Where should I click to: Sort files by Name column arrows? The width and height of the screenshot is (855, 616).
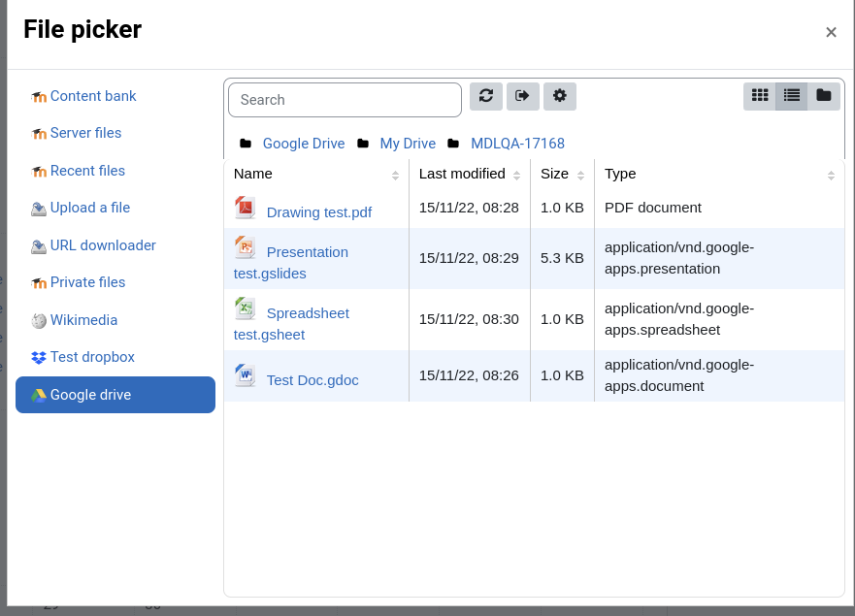pyautogui.click(x=395, y=176)
